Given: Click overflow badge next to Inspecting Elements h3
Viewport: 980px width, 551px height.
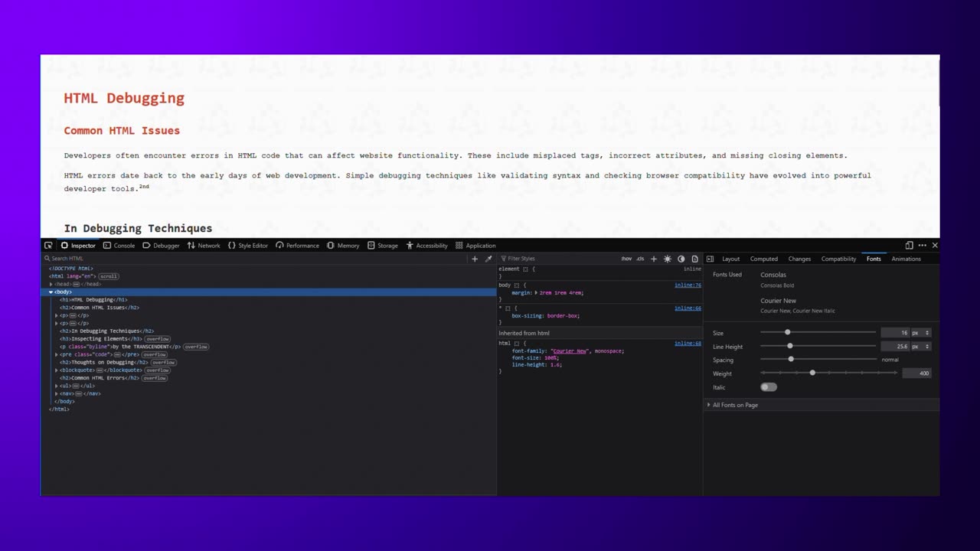Looking at the screenshot, I should (x=157, y=339).
